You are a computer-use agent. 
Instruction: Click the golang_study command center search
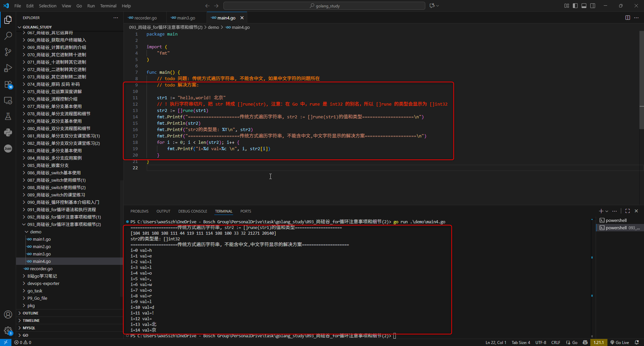point(324,6)
